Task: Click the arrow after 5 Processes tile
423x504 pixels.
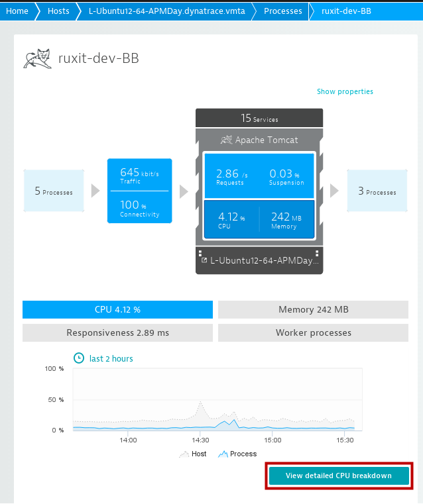Action: 95,191
